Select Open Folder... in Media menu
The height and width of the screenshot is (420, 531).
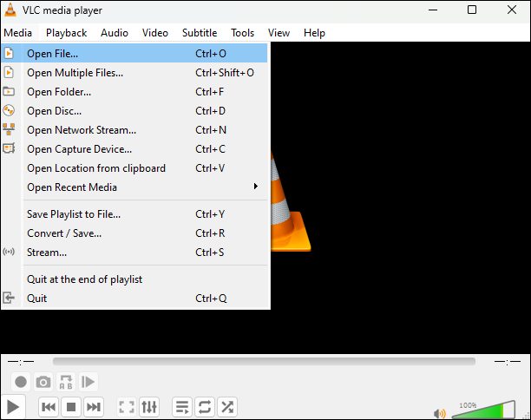134,91
